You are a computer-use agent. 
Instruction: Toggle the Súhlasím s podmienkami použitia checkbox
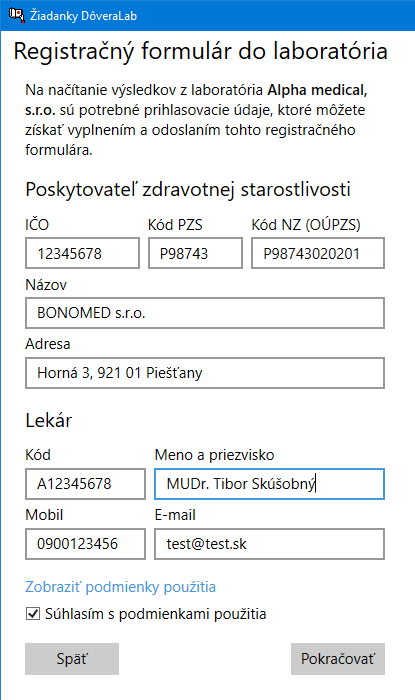33,614
